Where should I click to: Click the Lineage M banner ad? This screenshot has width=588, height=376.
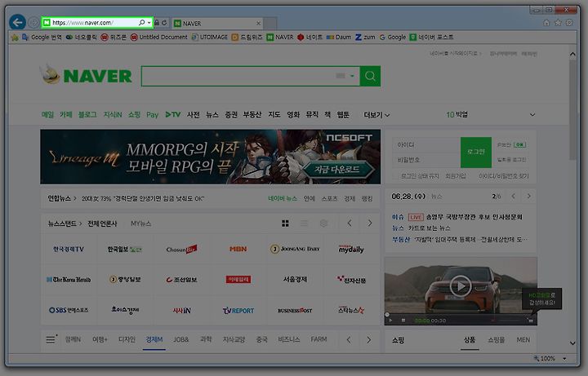[211, 157]
